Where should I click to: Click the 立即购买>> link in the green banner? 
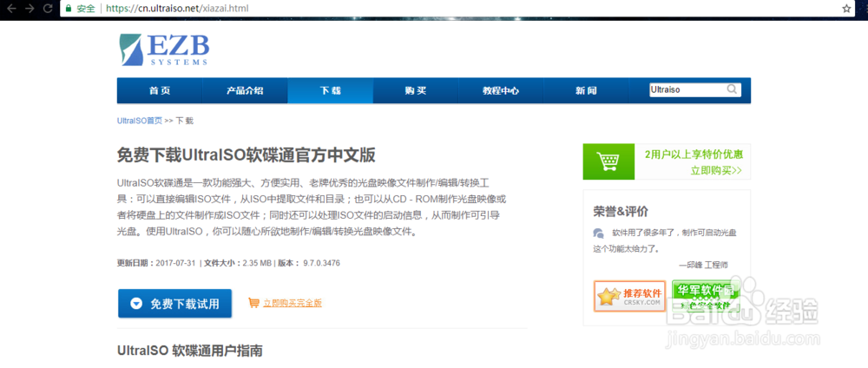(716, 170)
